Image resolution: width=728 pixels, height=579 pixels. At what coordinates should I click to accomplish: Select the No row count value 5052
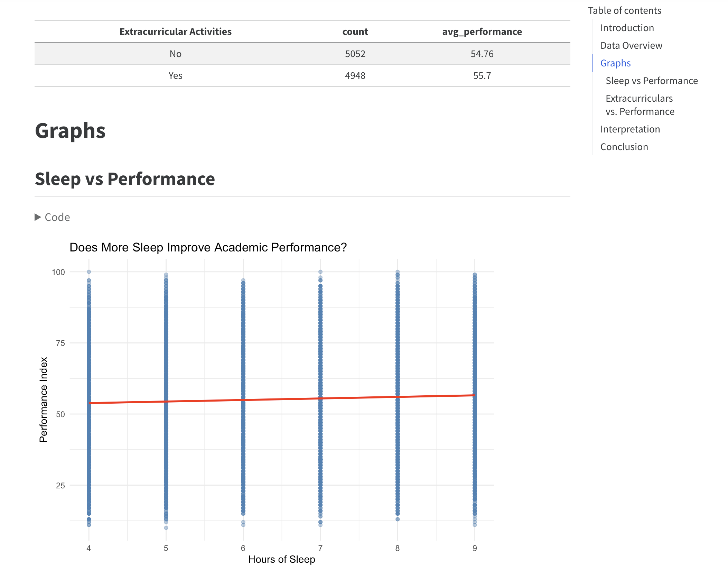point(355,54)
